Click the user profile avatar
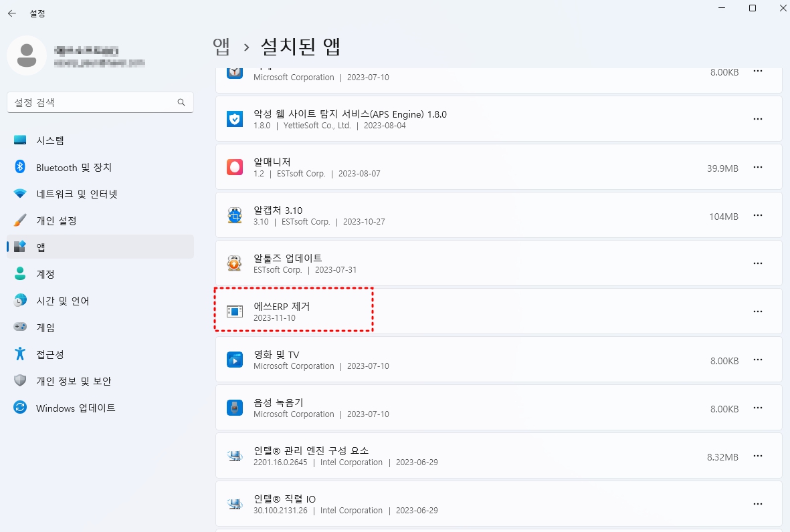Image resolution: width=790 pixels, height=532 pixels. click(x=27, y=55)
